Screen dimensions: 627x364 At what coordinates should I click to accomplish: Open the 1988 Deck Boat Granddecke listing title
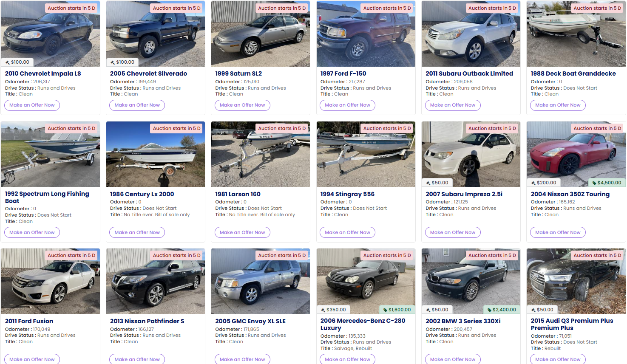(573, 73)
